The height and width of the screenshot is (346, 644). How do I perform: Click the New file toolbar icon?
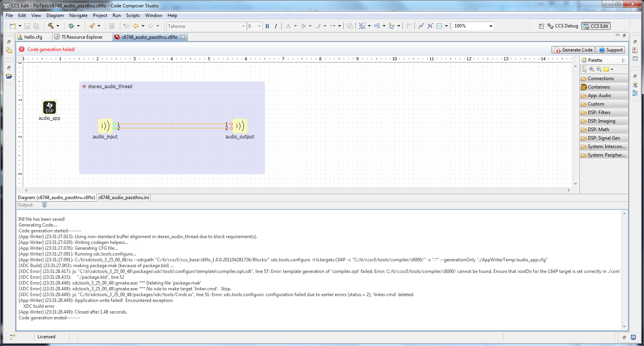coord(13,26)
